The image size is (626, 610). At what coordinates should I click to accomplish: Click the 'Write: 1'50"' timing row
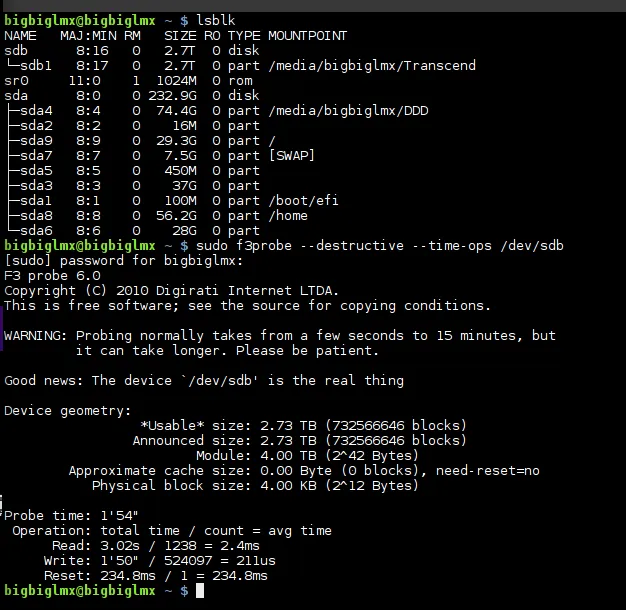tap(160, 561)
